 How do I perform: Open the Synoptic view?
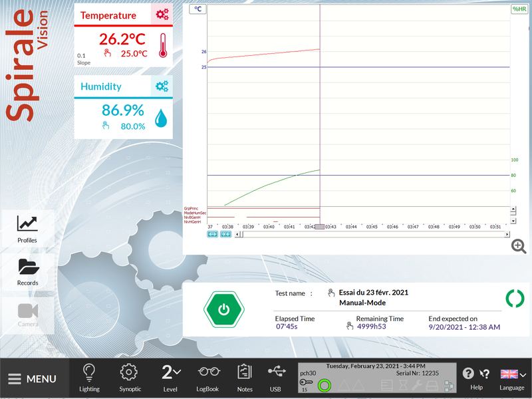(130, 377)
